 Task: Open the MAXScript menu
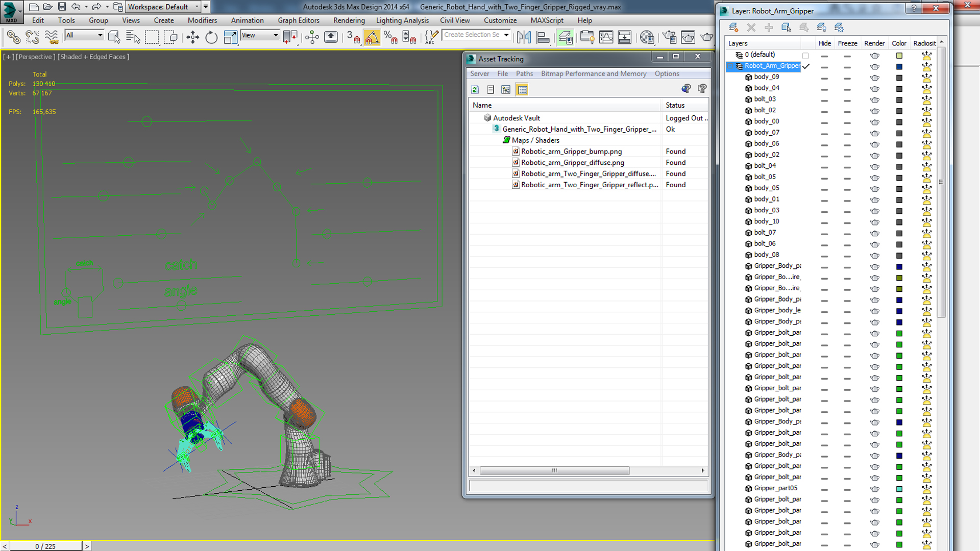click(547, 20)
